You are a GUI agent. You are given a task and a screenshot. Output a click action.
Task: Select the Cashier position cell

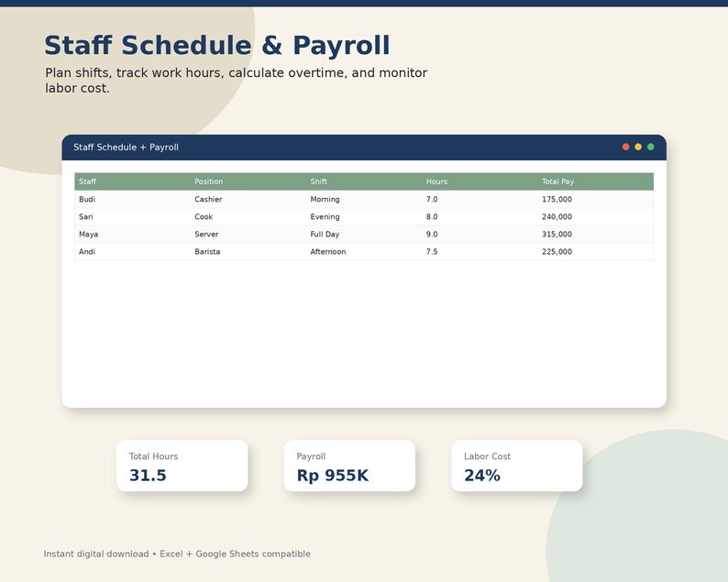pos(248,199)
